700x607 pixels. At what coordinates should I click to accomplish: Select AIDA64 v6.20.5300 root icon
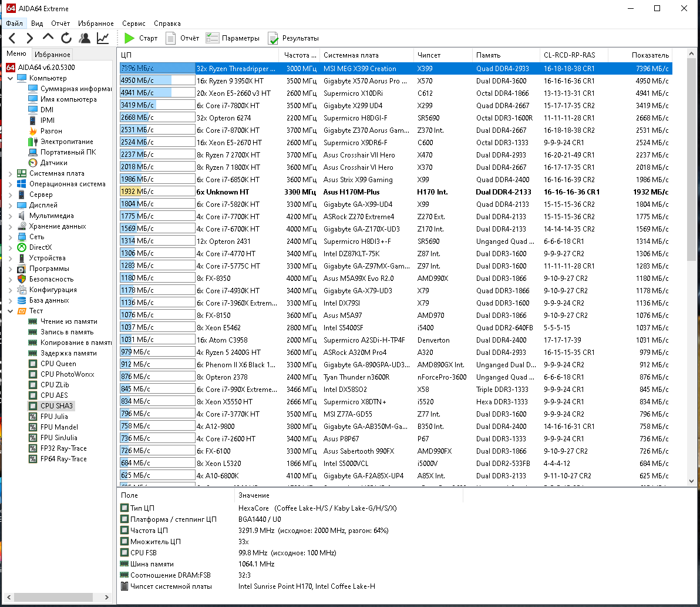(10, 68)
